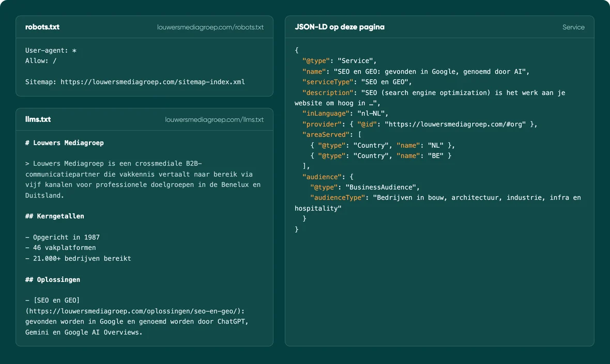Click the "BusinessAudience" type line
The image size is (610, 364).
(x=364, y=187)
